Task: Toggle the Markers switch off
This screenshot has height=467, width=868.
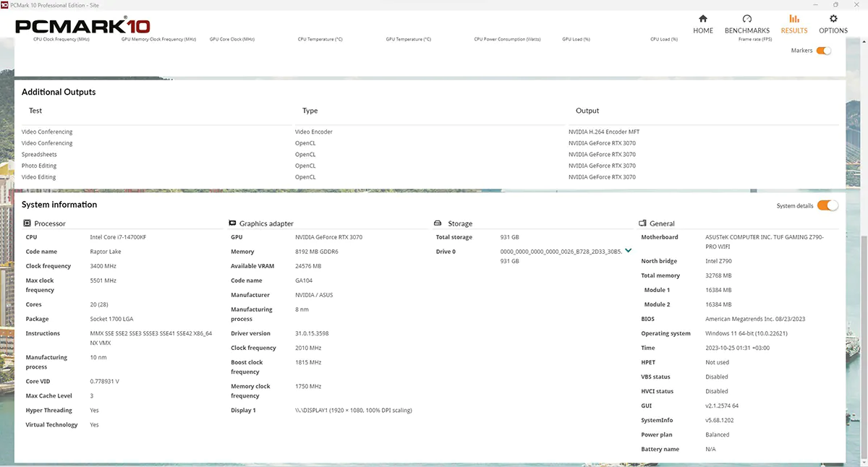Action: click(824, 51)
